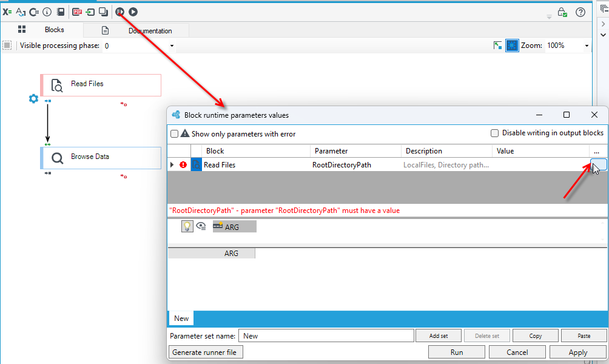Click the play run icon in toolbar
Viewport: 609px width, 364px height.
pos(133,12)
